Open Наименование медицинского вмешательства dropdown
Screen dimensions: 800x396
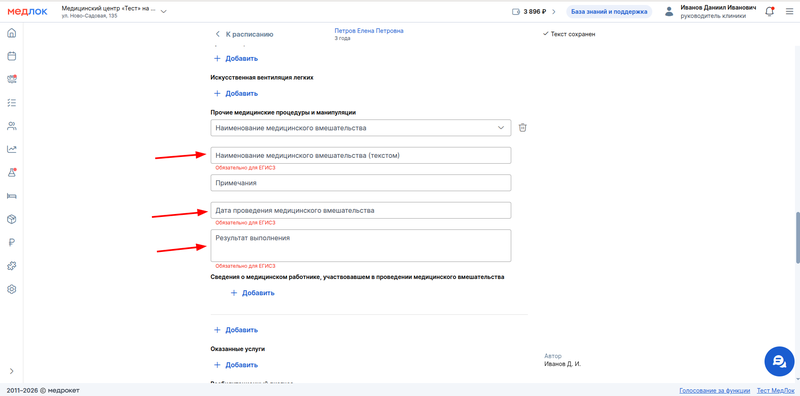[361, 128]
